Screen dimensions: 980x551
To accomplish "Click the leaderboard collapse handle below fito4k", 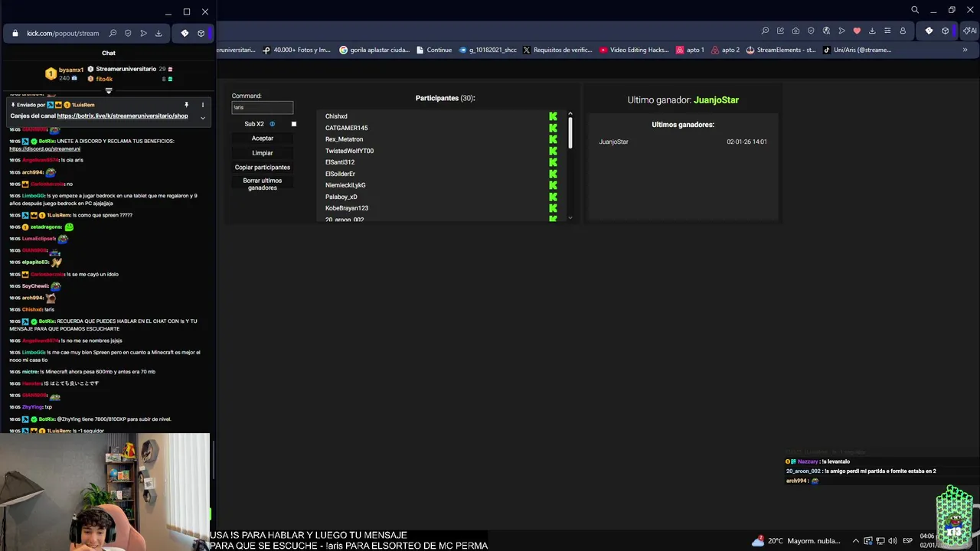I will point(109,90).
